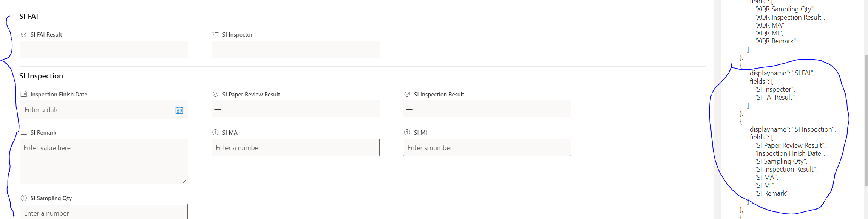Click calendar icon beside Inspection Finish Date label
This screenshot has height=219, width=868.
pos(23,94)
